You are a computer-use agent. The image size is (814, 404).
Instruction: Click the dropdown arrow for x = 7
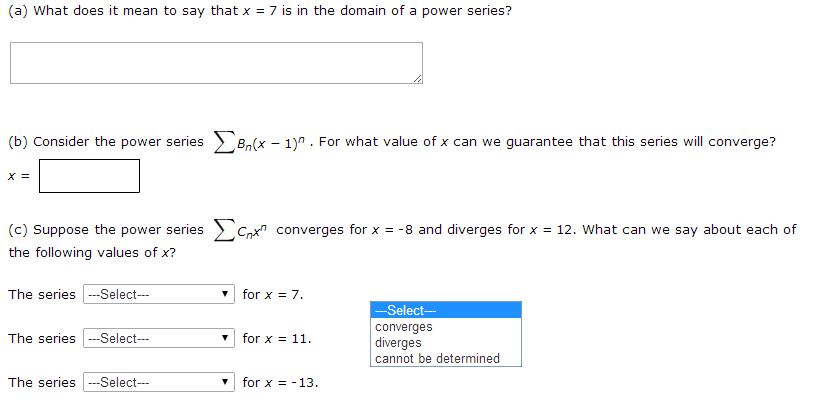225,294
